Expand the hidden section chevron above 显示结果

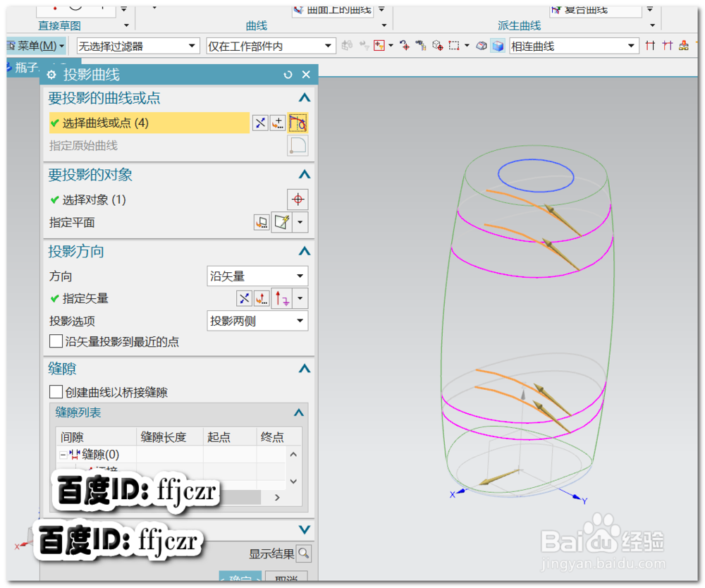click(x=305, y=529)
